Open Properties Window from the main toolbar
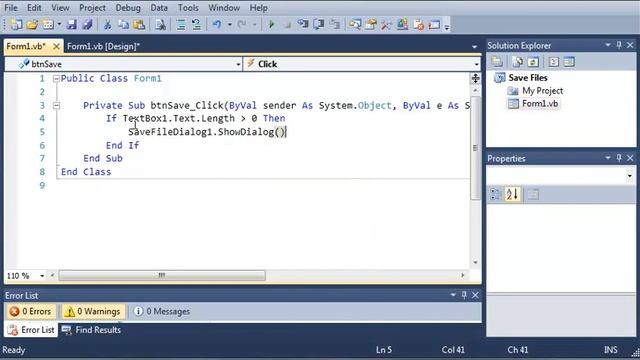The height and width of the screenshot is (360, 640). [x=371, y=25]
